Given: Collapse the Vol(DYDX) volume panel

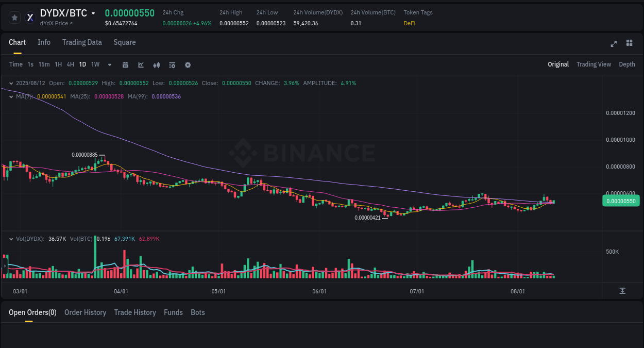Looking at the screenshot, I should [11, 239].
